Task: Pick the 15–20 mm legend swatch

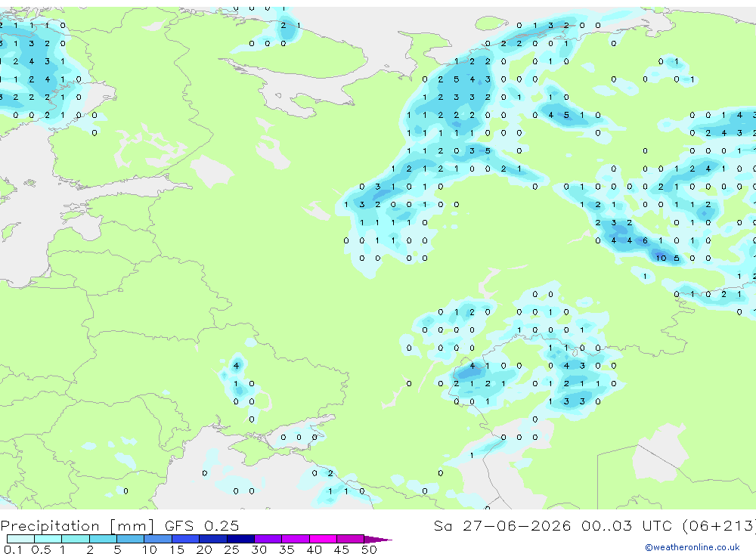Action: (186, 539)
